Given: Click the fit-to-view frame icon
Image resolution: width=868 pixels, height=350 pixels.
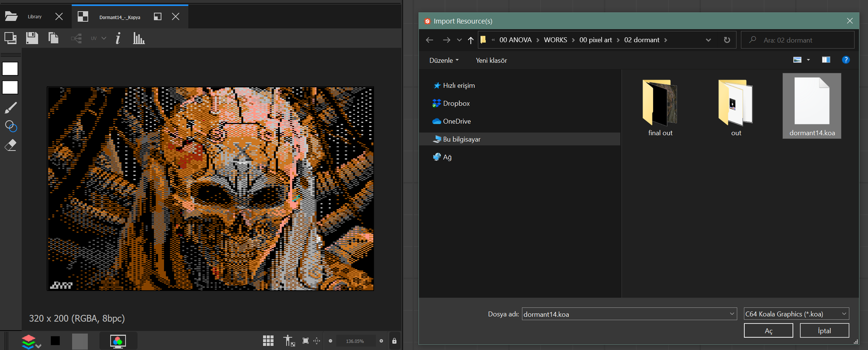Looking at the screenshot, I should tap(306, 341).
